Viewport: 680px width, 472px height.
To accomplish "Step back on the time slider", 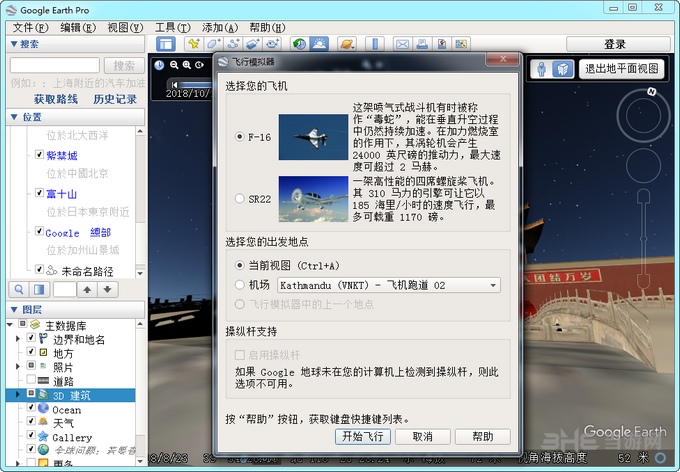I will [174, 85].
